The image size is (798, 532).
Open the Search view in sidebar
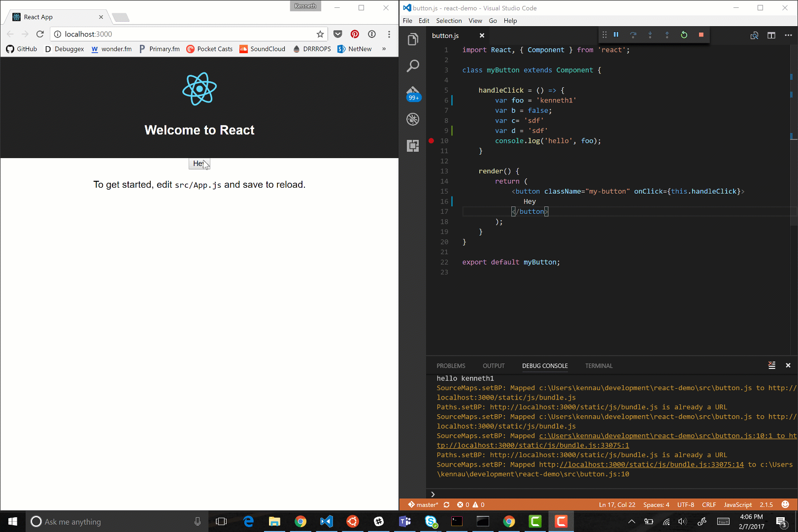[x=413, y=66]
